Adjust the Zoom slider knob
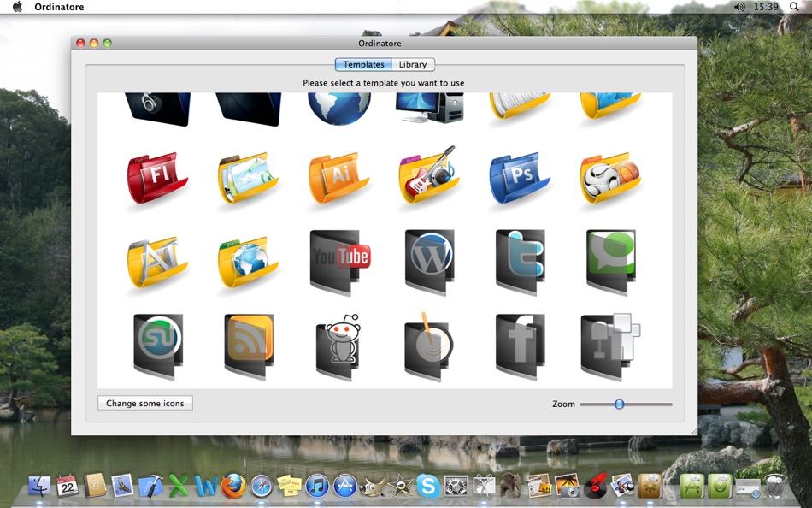812x508 pixels. pyautogui.click(x=619, y=404)
